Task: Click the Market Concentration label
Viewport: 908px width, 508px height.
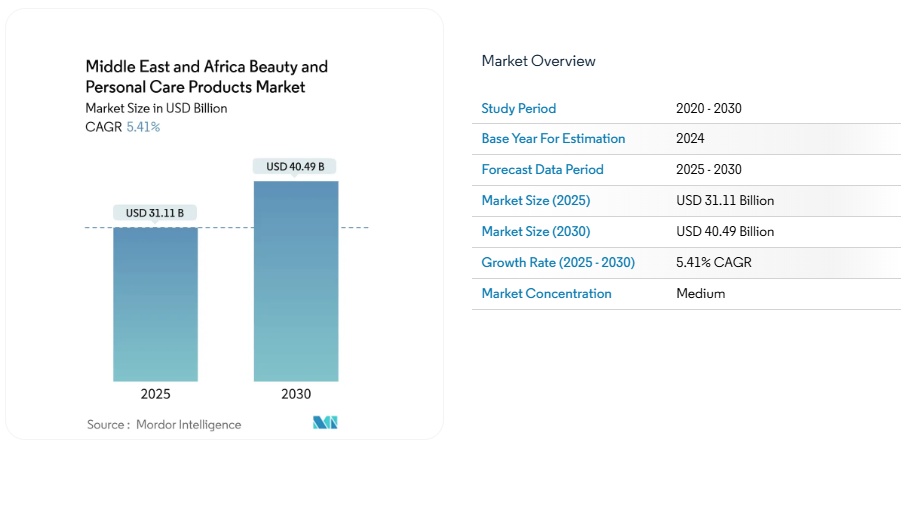Action: 546,293
